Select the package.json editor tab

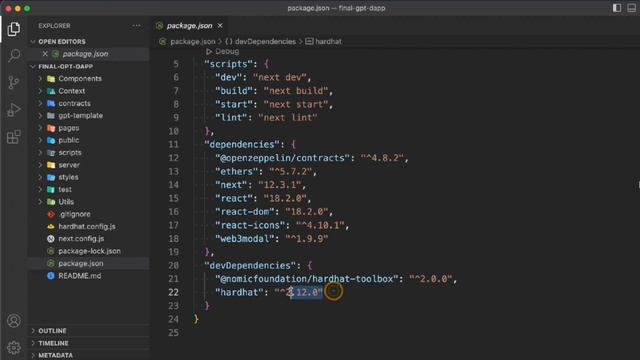[x=189, y=26]
